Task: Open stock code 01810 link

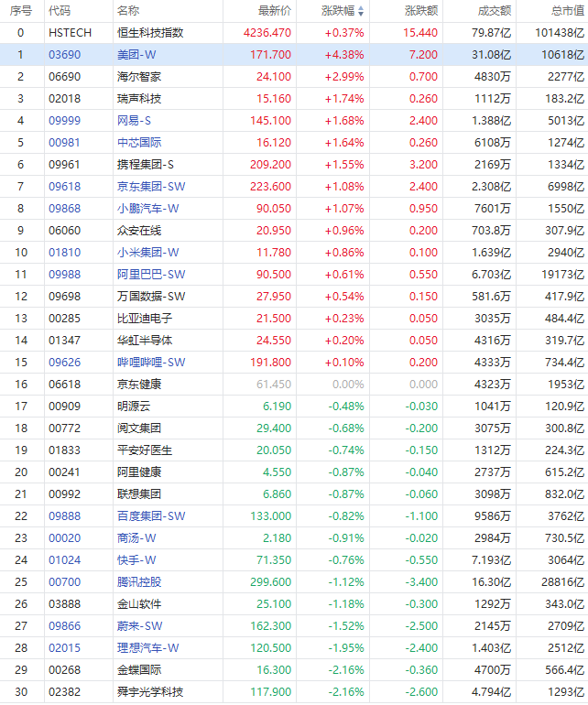Action: tap(65, 252)
